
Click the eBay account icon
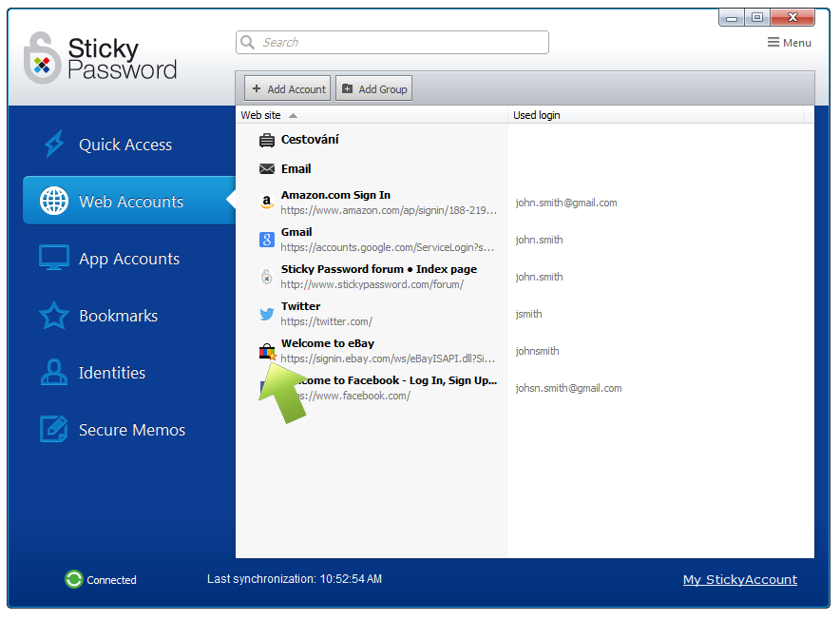(x=267, y=351)
